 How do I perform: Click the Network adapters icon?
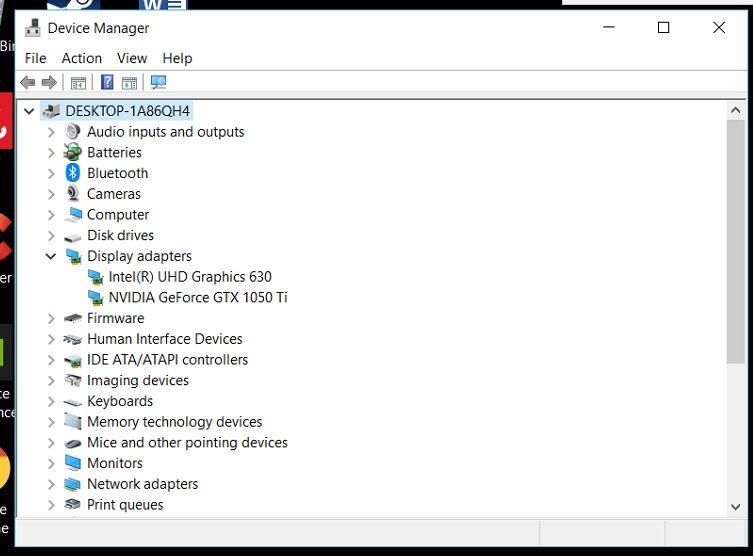(x=73, y=484)
